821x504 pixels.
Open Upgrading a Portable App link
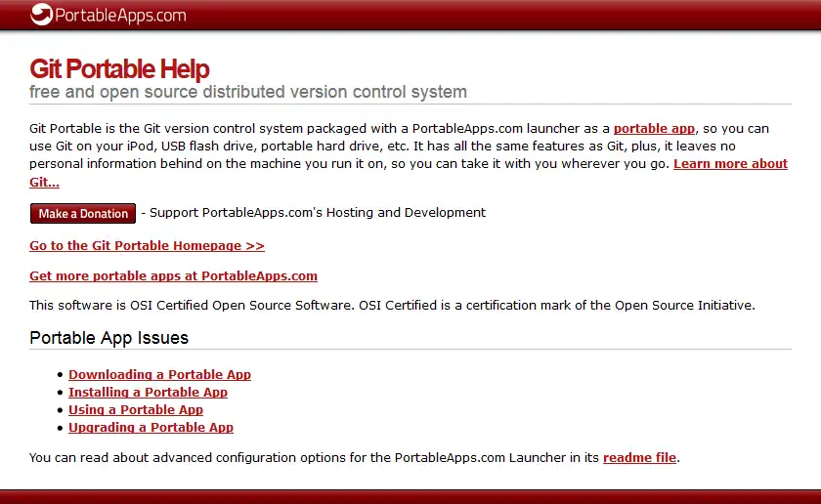pos(151,428)
